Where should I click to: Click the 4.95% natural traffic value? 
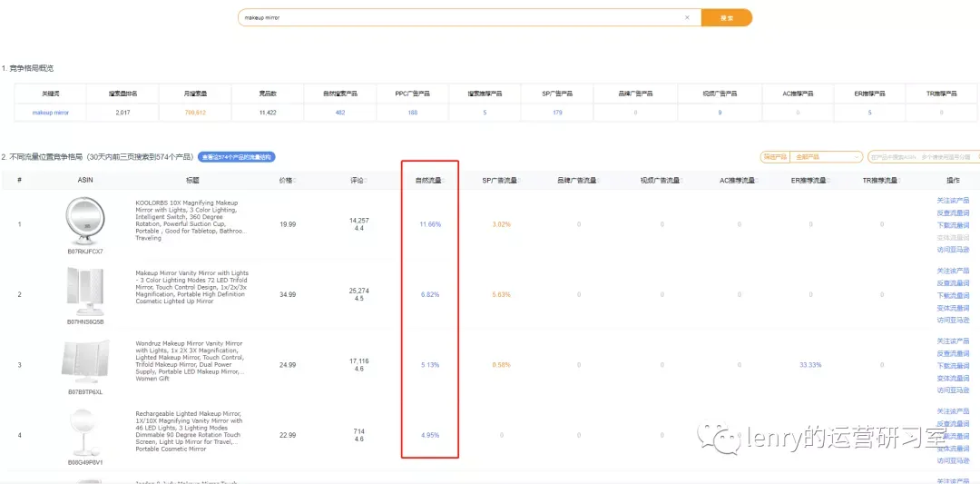click(x=430, y=435)
